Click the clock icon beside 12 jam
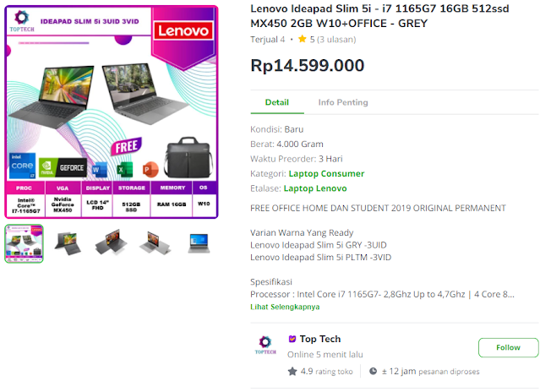 [373, 372]
